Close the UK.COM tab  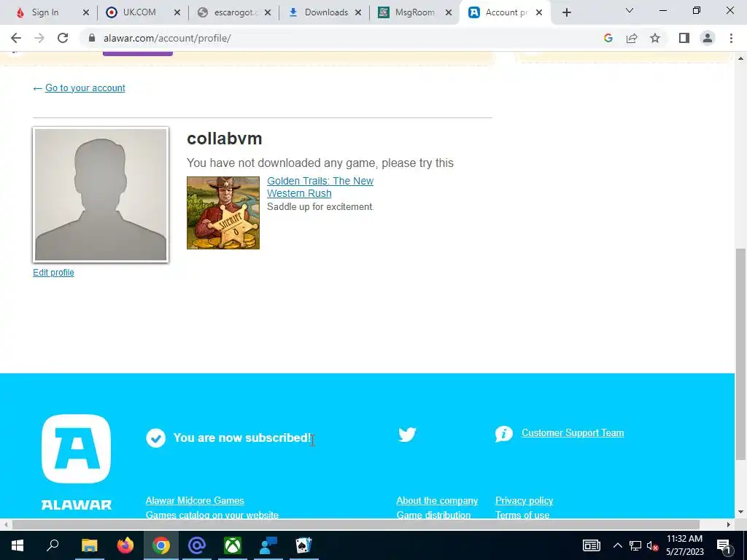[x=177, y=13]
